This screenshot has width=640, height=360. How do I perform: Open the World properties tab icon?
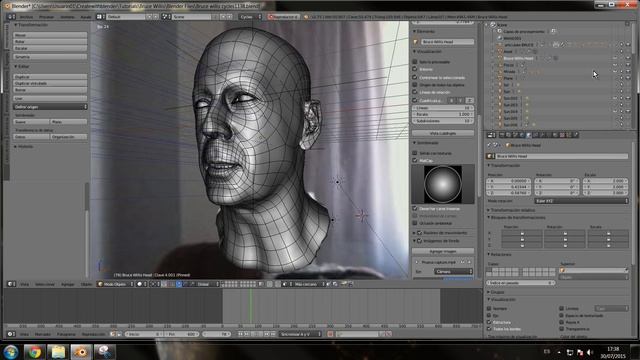522,135
